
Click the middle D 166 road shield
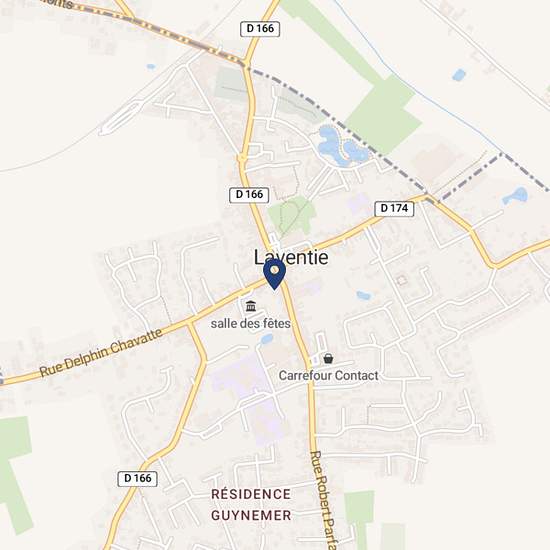(x=249, y=195)
